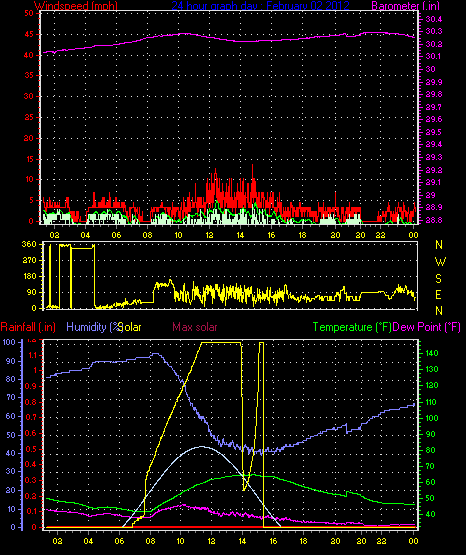Select the "Dew Point (°F)" legend label
Viewport: 466px width, 555px height.
click(x=427, y=327)
